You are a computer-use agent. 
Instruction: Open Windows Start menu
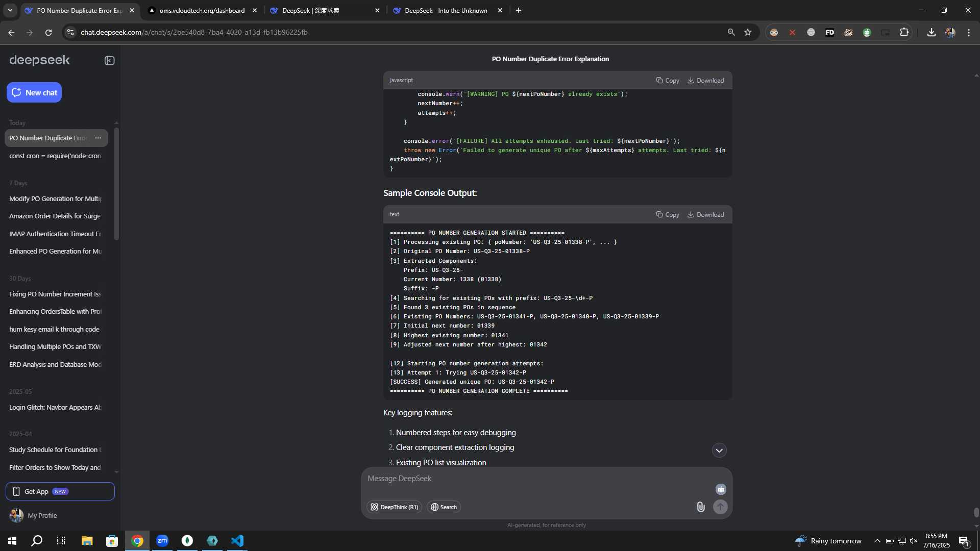pos(12,541)
